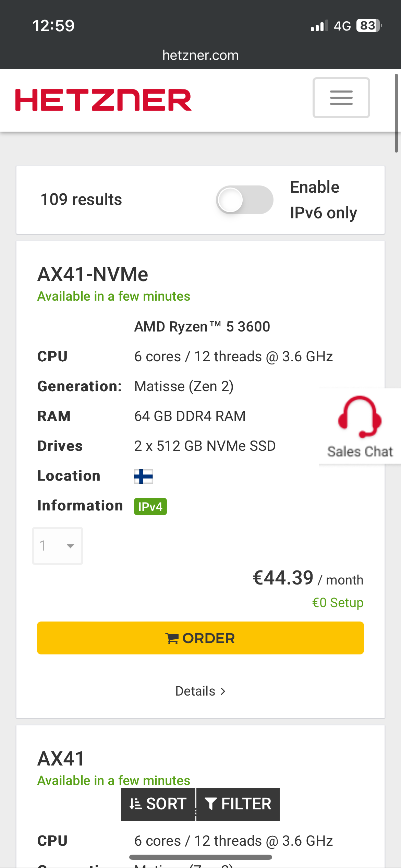Image resolution: width=401 pixels, height=868 pixels.
Task: Click the page scrollbar on right edge
Action: (396, 113)
